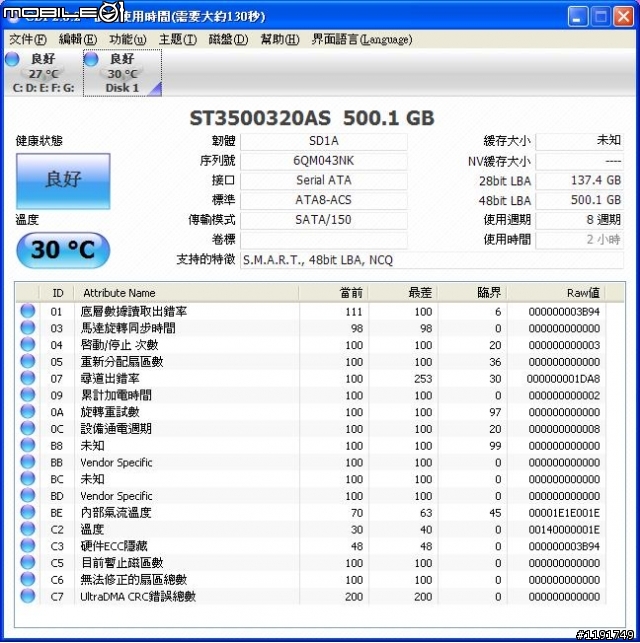Open the 磁盤(D) menu
This screenshot has width=640, height=643.
pyautogui.click(x=228, y=39)
